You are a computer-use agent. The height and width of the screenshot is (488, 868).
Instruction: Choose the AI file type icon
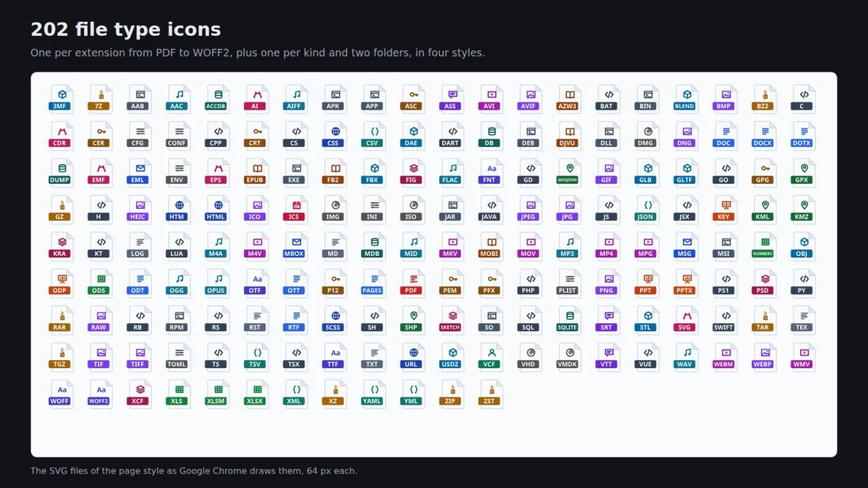coord(257,99)
